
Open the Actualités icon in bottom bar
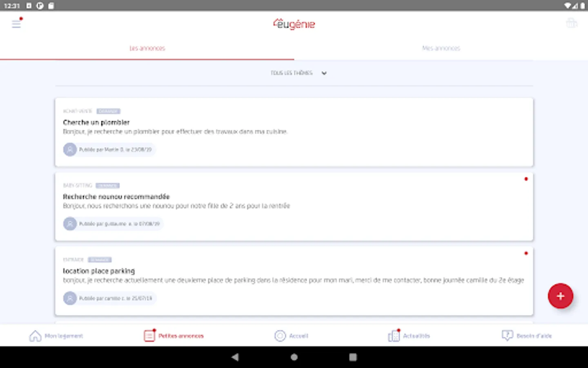coord(394,336)
